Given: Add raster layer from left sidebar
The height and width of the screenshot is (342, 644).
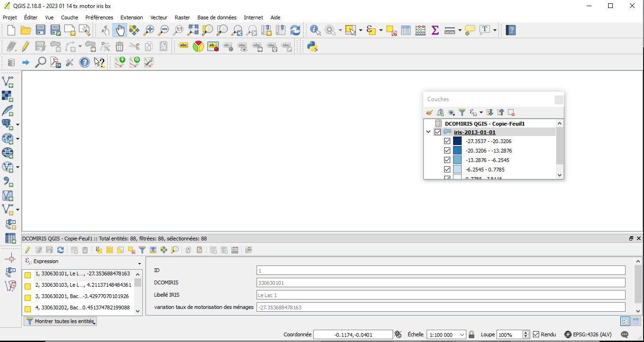Looking at the screenshot, I should pos(8,96).
